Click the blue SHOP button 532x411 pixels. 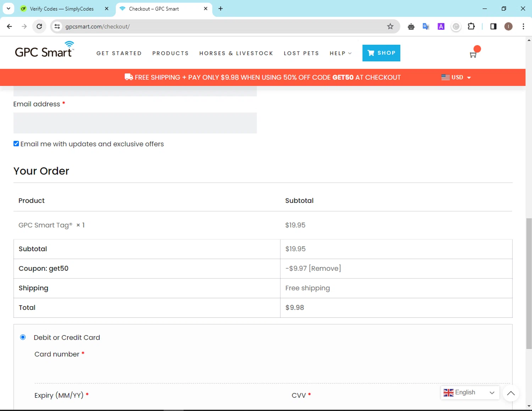point(381,53)
